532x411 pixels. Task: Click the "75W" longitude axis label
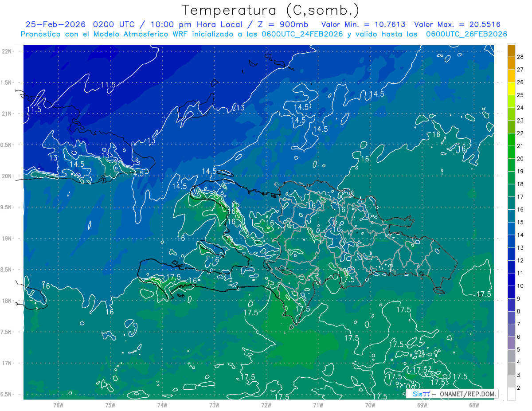point(110,405)
